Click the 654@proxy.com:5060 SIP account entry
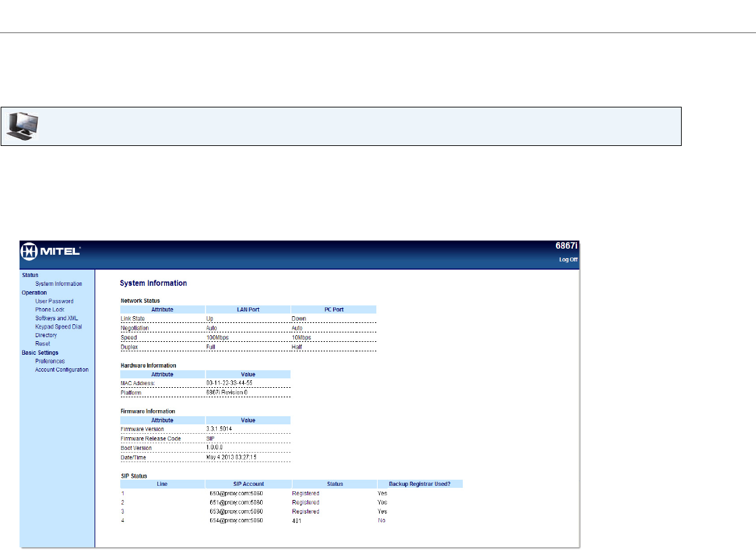Image resolution: width=756 pixels, height=550 pixels. 236,520
